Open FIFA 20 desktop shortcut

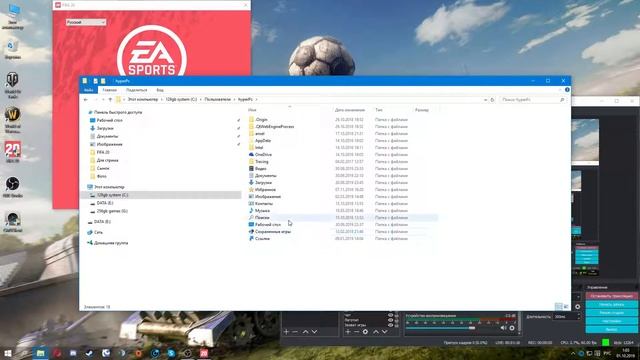(13, 153)
